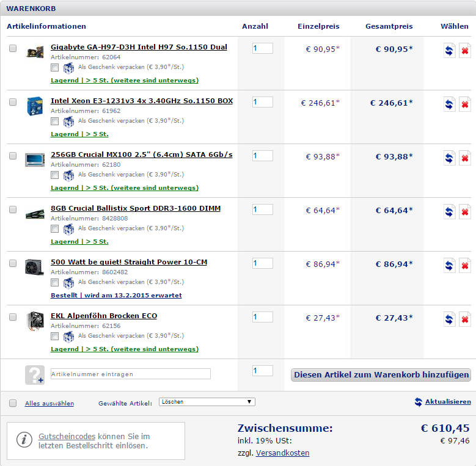The height and width of the screenshot is (466, 476).
Task: Click Diesen Artikel zum Warenkorb hinzufügen button
Action: click(x=381, y=374)
